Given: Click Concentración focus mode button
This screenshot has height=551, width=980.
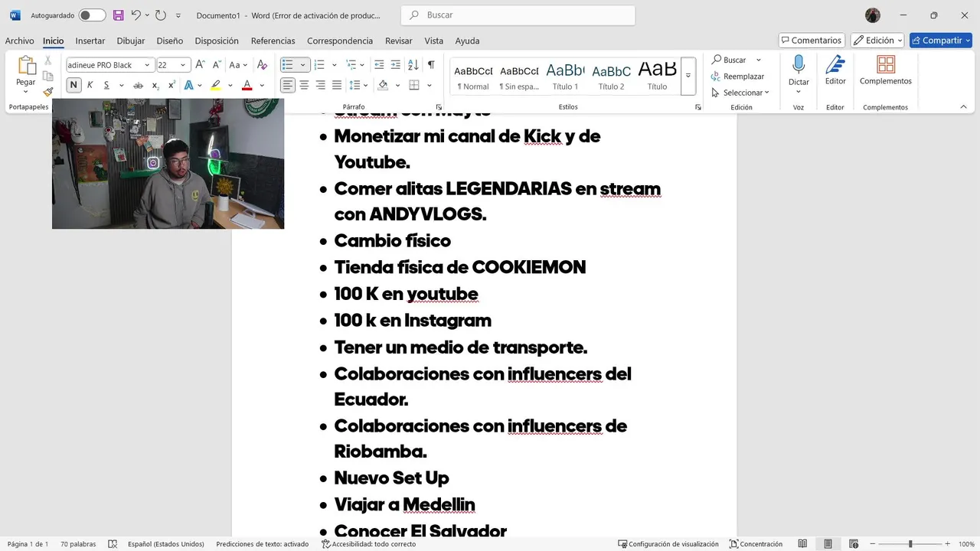Looking at the screenshot, I should [x=756, y=544].
